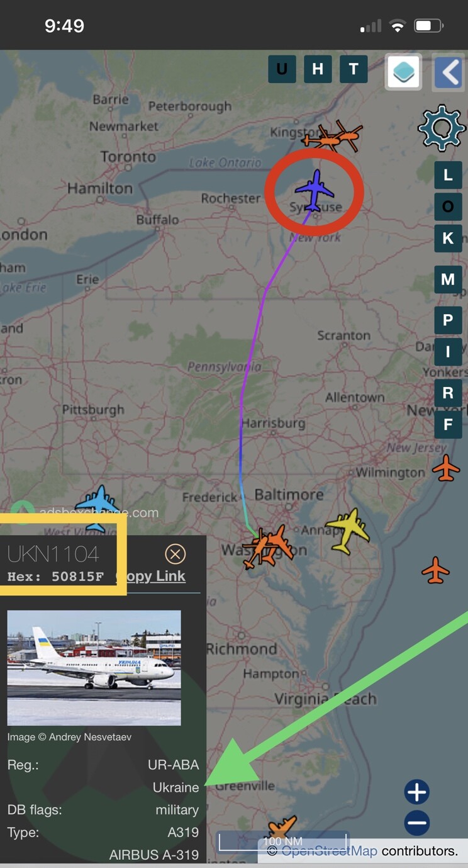
Task: Toggle the T filter button
Action: [354, 69]
